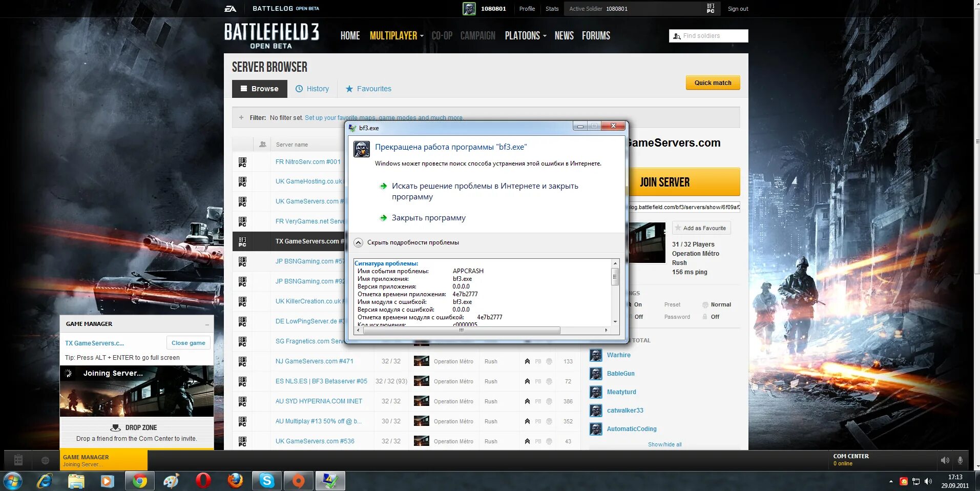The height and width of the screenshot is (491, 980).
Task: Click the BF3 PC icon on the UK GameHosting.co.uk row
Action: tap(242, 181)
